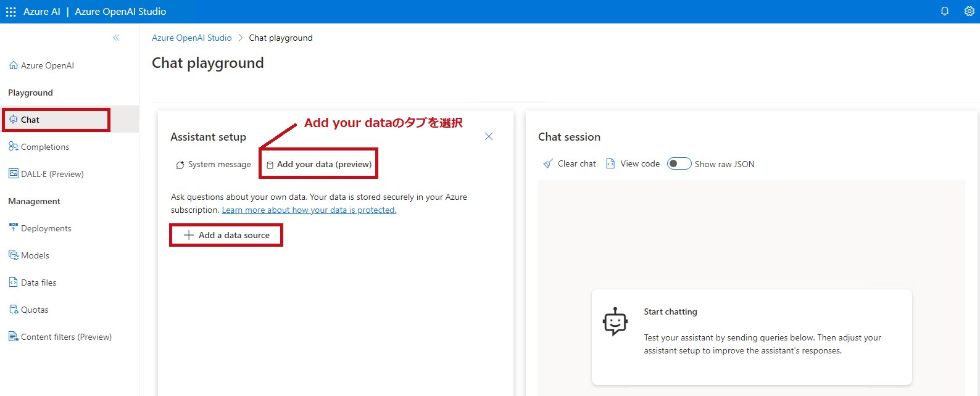Click Azure AI in top header
Screen dimensions: 980x396
coord(42,11)
